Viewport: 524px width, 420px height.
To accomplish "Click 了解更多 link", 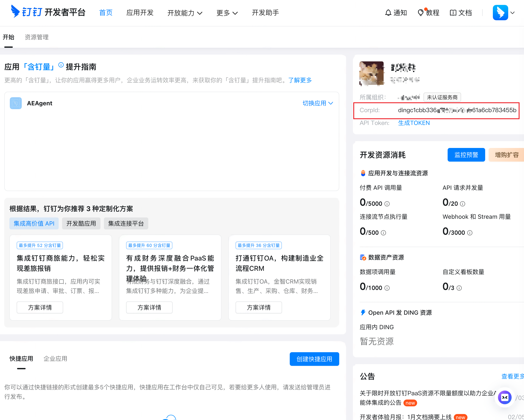I will [300, 80].
